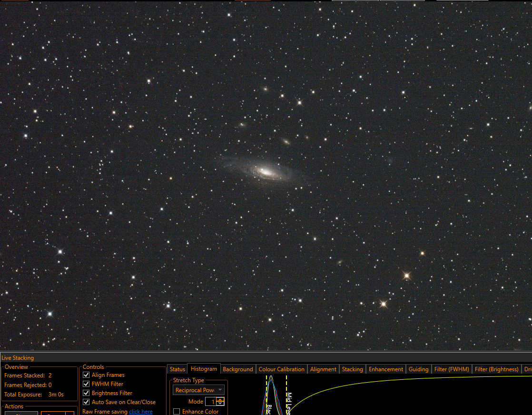Open the Background tab

coord(238,369)
